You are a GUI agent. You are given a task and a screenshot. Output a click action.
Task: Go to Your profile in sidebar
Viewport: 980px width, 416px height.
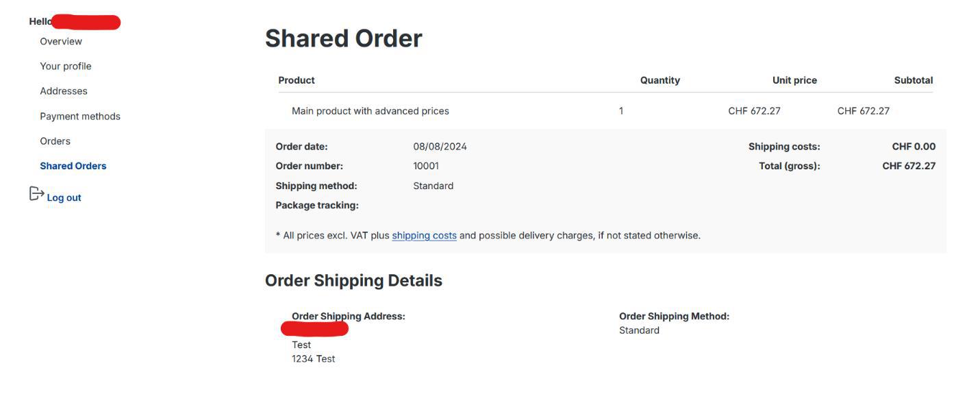[66, 66]
